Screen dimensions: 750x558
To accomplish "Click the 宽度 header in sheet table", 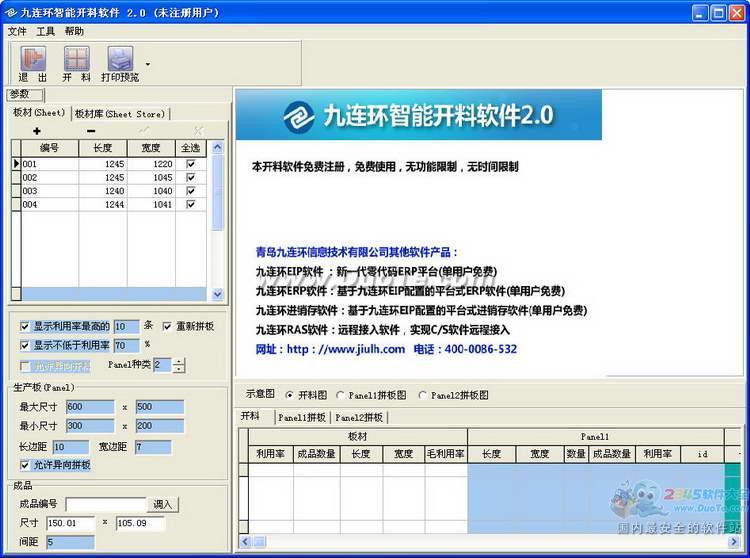I will (x=151, y=148).
